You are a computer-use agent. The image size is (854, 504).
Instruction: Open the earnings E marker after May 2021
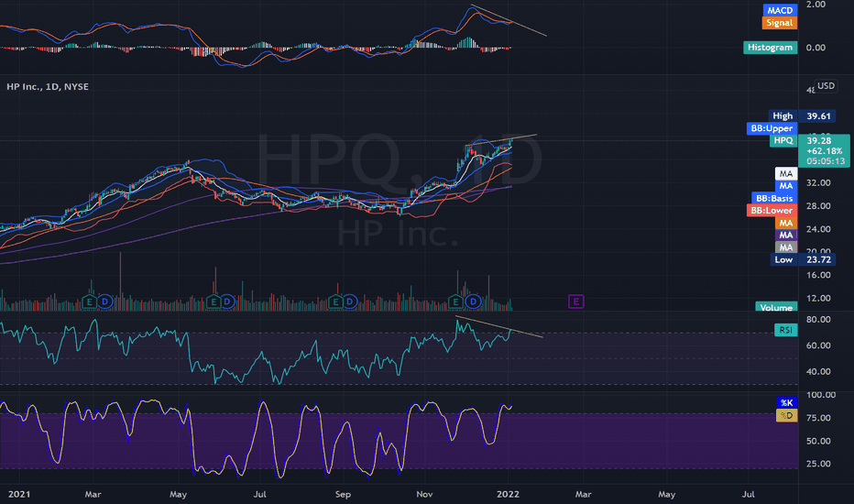(213, 301)
